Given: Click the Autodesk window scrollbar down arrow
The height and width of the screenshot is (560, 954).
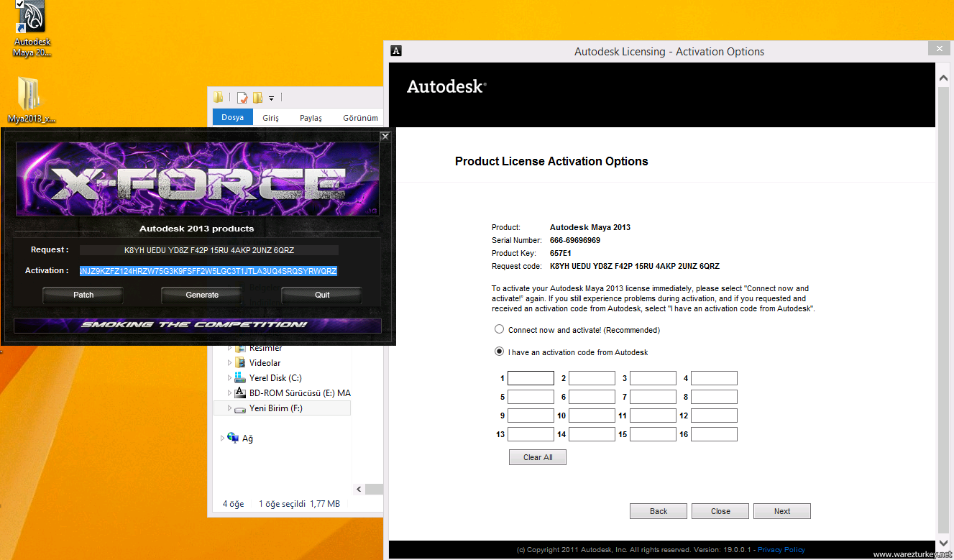Looking at the screenshot, I should 943,542.
